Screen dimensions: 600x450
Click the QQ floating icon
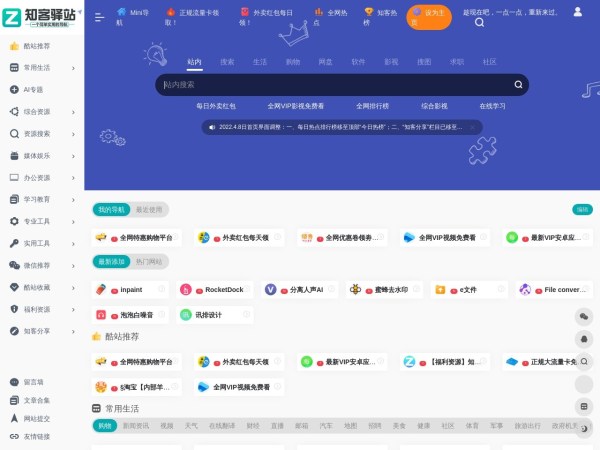[584, 339]
